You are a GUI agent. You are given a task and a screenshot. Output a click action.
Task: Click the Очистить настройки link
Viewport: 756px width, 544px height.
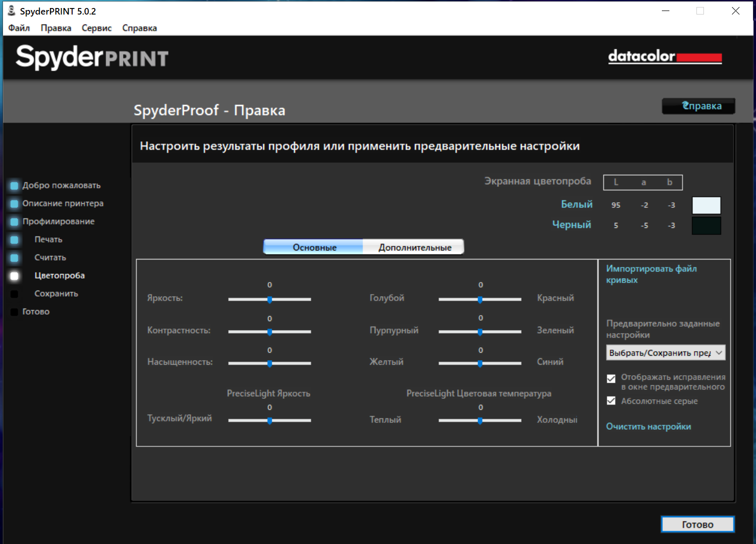click(648, 426)
